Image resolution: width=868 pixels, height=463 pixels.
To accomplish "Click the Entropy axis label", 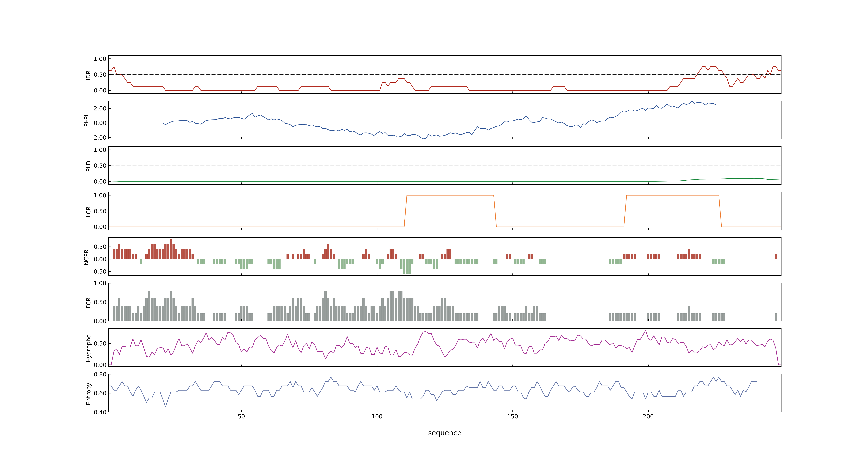I will click(x=88, y=393).
